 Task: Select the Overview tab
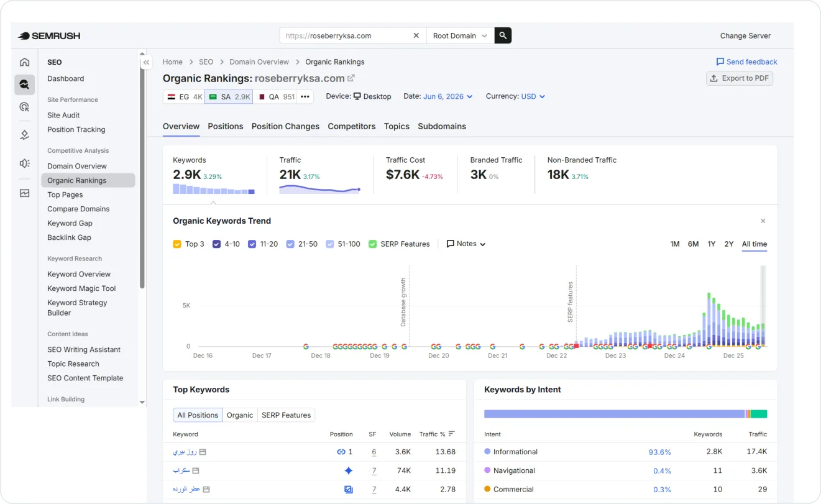181,126
